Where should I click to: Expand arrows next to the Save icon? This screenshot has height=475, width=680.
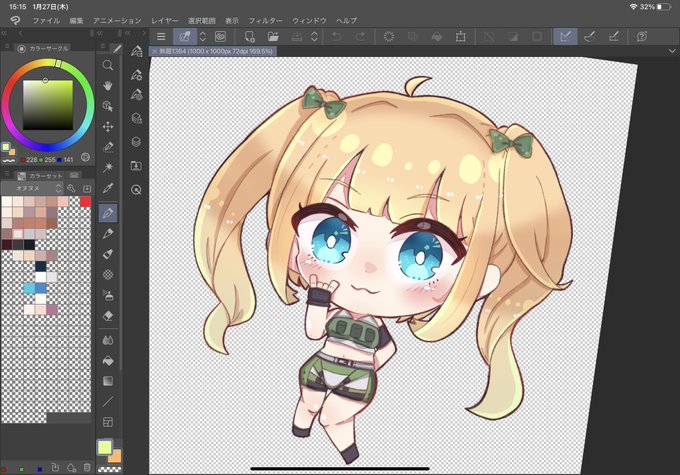coord(314,36)
